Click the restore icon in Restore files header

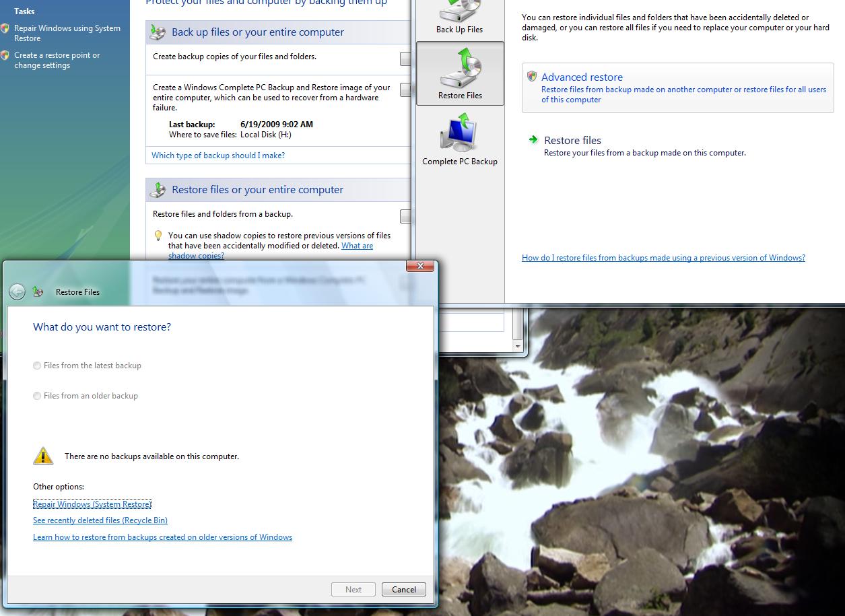pos(158,189)
